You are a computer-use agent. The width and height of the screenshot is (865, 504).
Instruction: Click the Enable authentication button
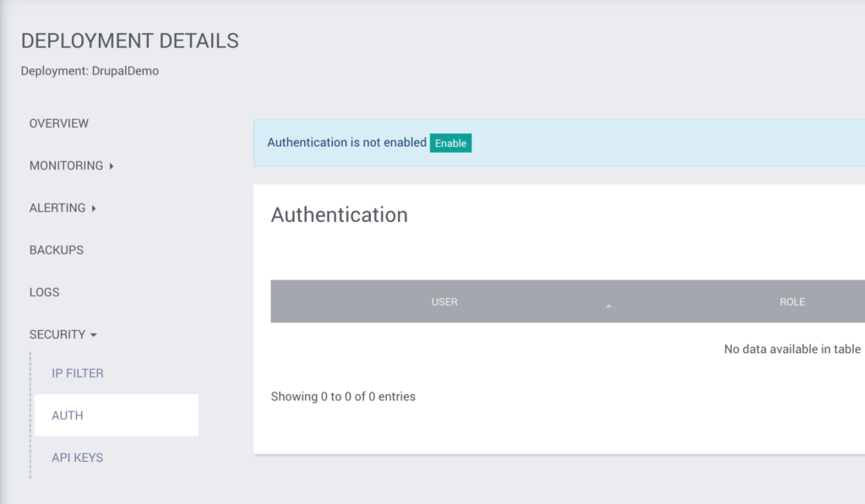(x=450, y=143)
